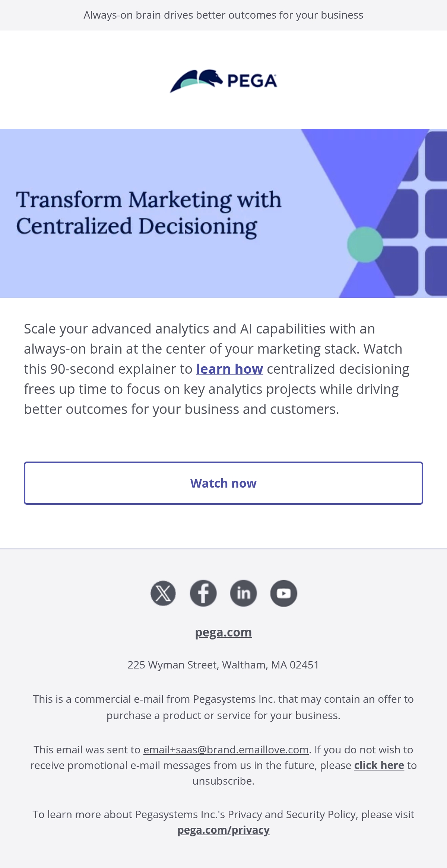The image size is (447, 868).
Task: Open the YouTube social icon
Action: 284,593
